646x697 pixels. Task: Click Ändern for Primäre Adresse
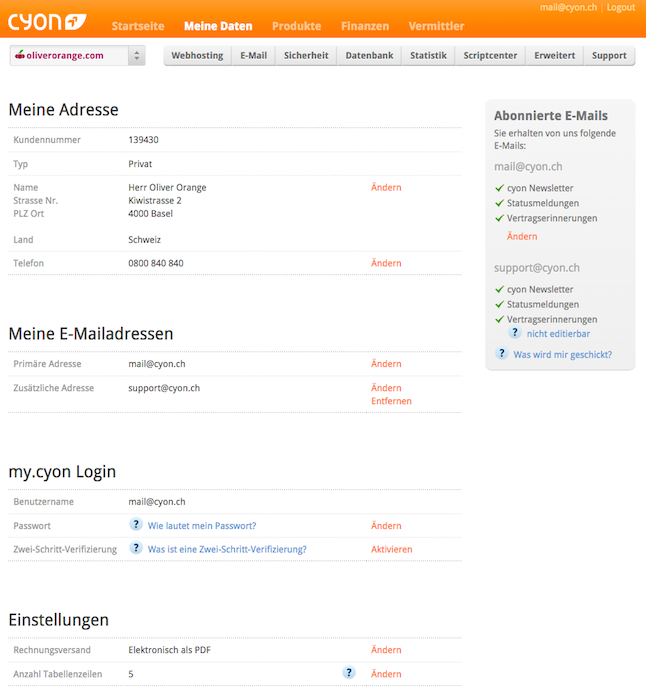(386, 364)
